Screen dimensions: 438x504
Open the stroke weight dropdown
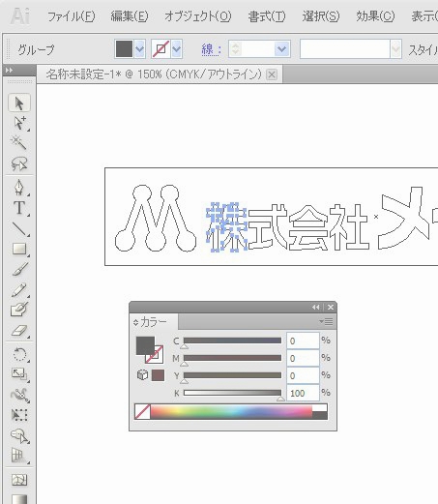[281, 49]
